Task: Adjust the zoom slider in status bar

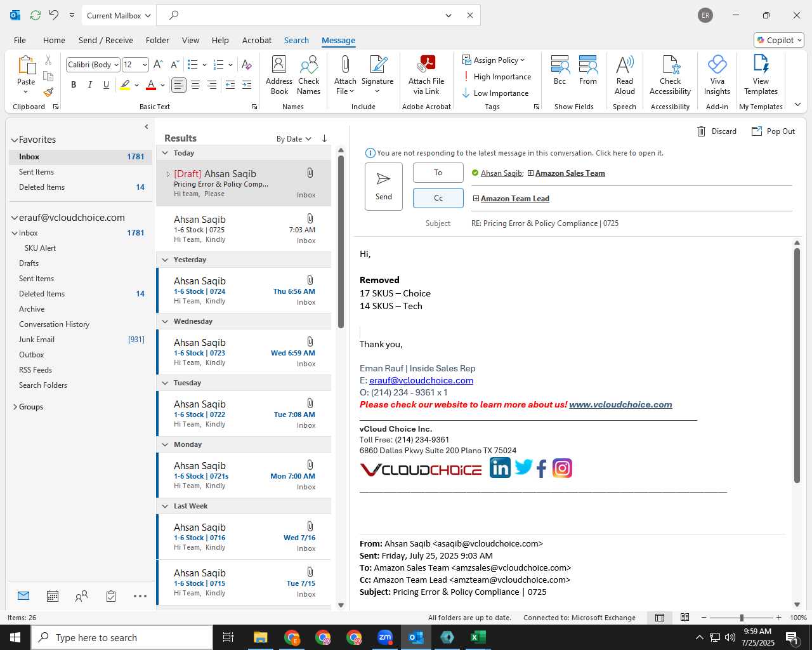Action: coord(741,618)
